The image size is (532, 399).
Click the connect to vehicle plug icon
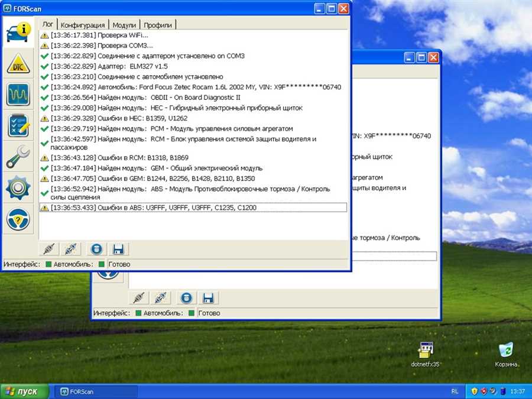click(49, 249)
